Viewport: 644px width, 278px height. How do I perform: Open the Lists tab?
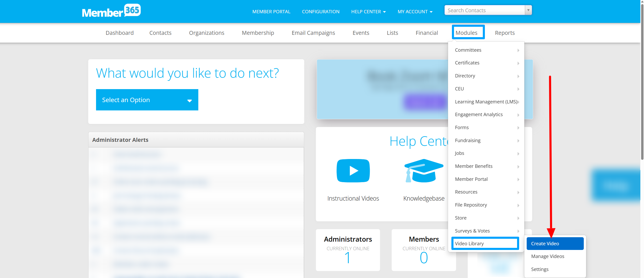point(392,33)
